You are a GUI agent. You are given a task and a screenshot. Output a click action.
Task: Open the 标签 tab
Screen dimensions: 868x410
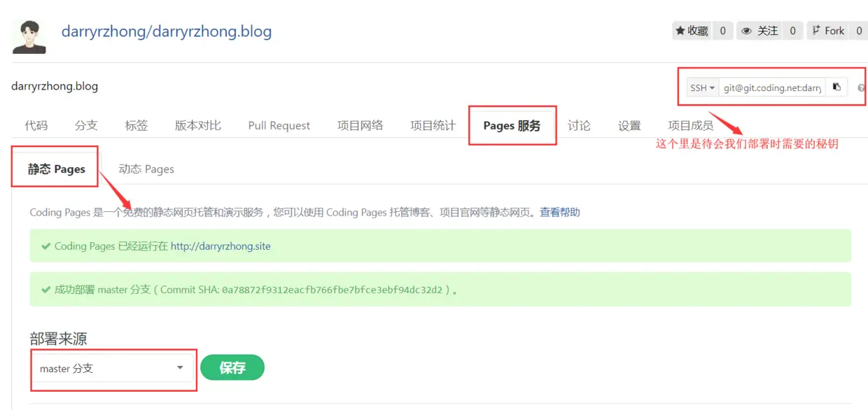click(x=136, y=125)
